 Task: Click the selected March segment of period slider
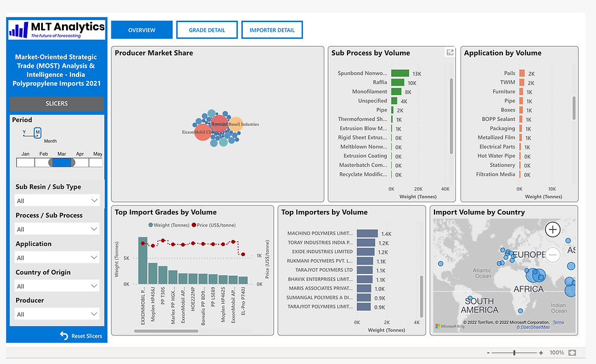pos(61,163)
